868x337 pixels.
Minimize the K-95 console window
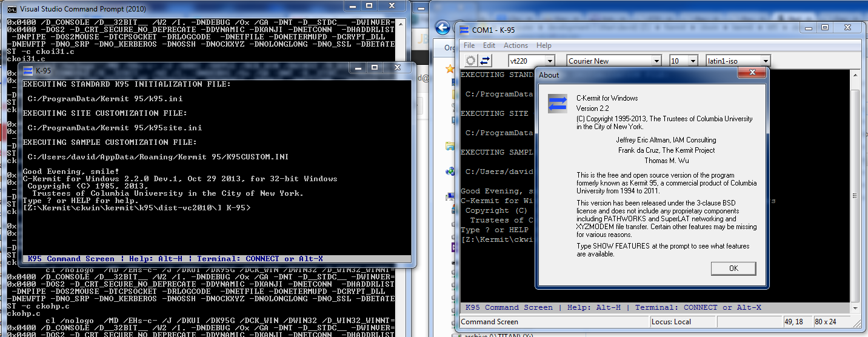click(x=356, y=68)
